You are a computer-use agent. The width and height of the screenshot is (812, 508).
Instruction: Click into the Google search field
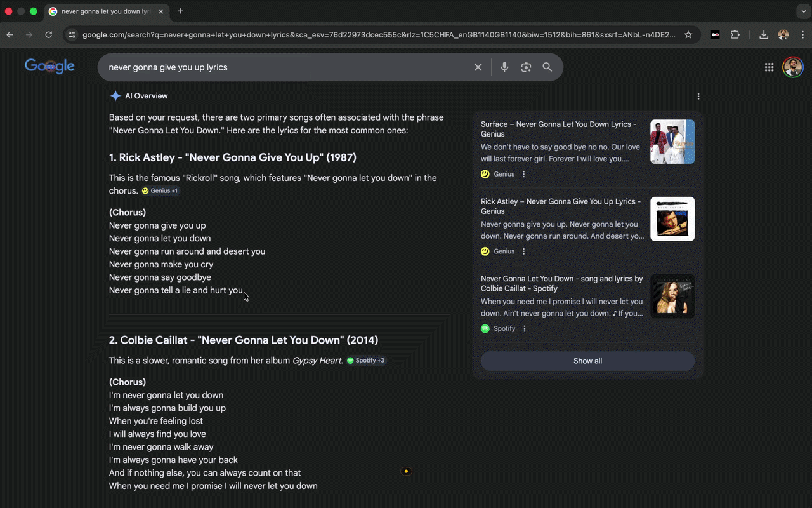point(285,67)
